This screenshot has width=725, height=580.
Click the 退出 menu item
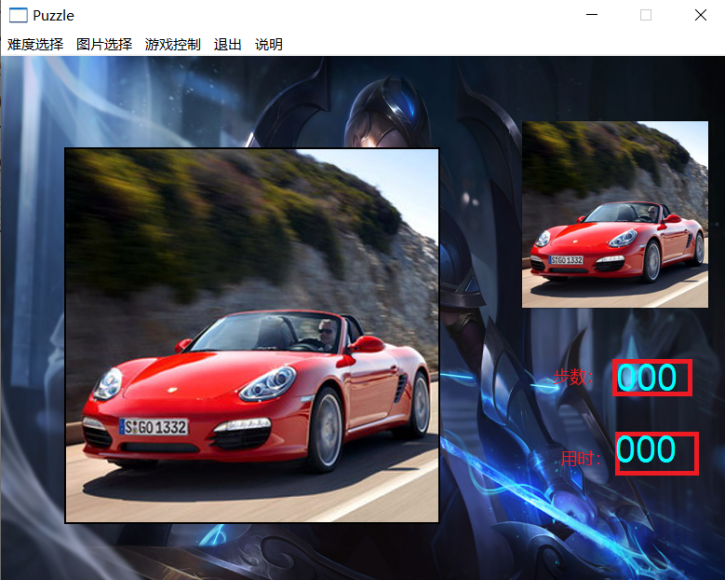227,44
